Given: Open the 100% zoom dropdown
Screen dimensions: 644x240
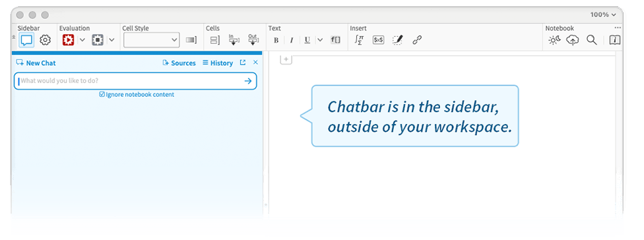Looking at the screenshot, I should pyautogui.click(x=603, y=15).
